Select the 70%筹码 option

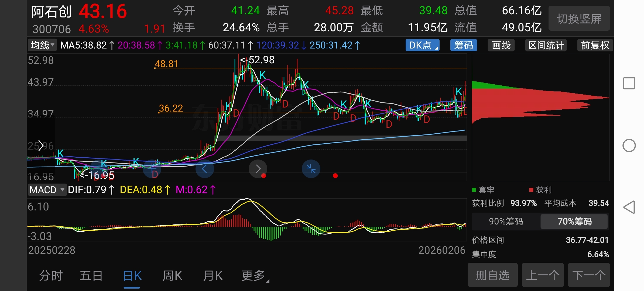574,221
